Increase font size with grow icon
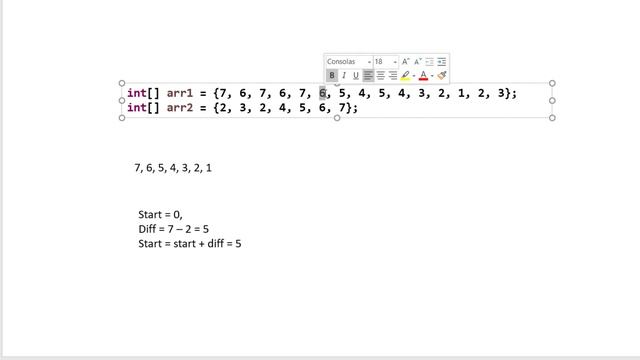This screenshot has width=640, height=360. 405,62
